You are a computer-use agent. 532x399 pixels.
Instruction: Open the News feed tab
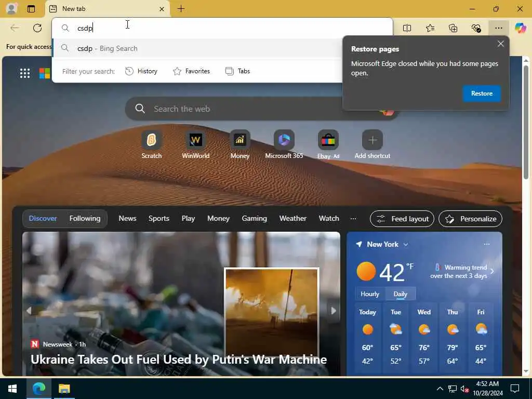[x=127, y=219]
